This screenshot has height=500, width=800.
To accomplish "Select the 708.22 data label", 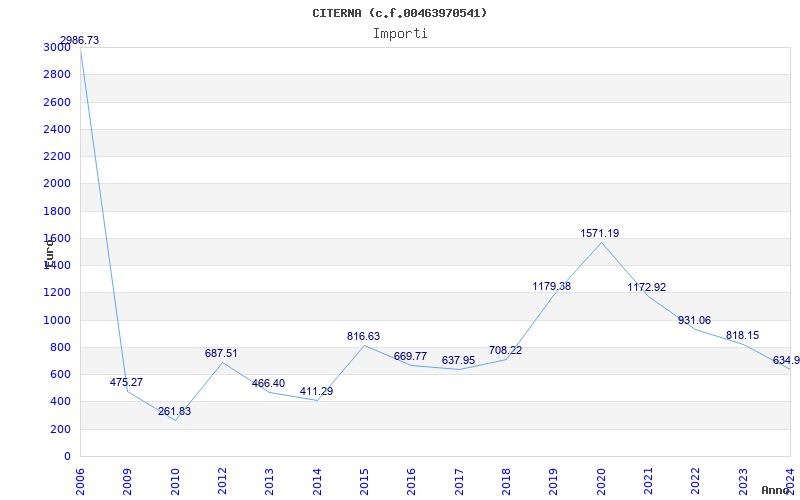I will tap(505, 351).
